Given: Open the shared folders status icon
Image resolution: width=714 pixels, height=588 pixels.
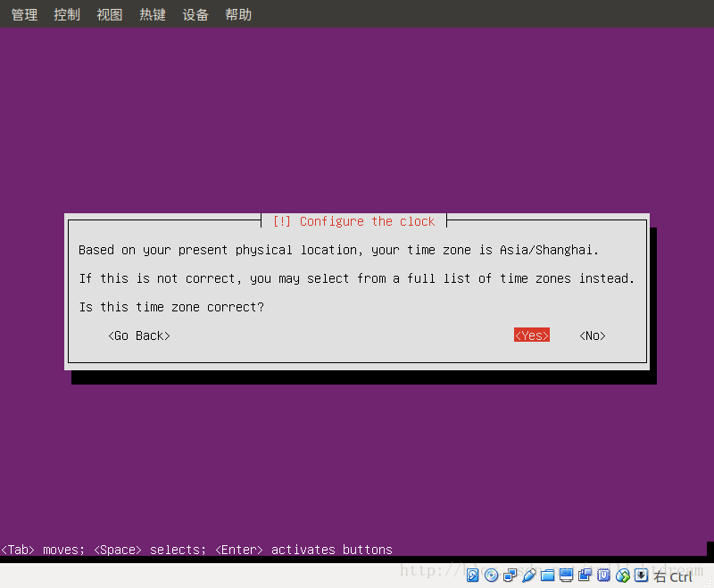Looking at the screenshot, I should 547,575.
